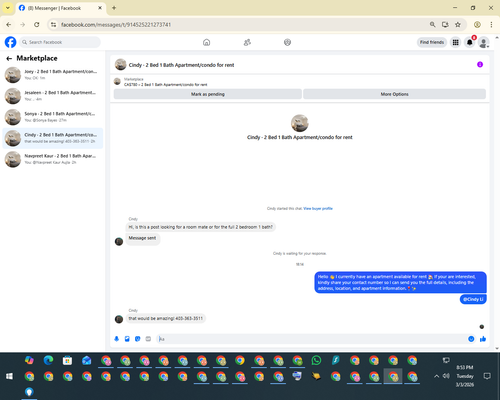Screen dimensions: 500x400
Task: Open the Facebook menu grid icon
Action: (455, 42)
